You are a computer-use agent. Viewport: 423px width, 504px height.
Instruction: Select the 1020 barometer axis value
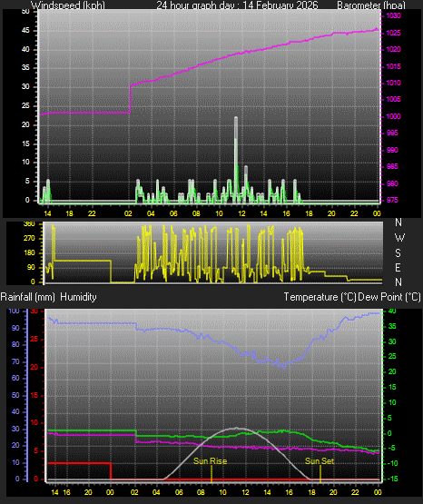coord(393,49)
